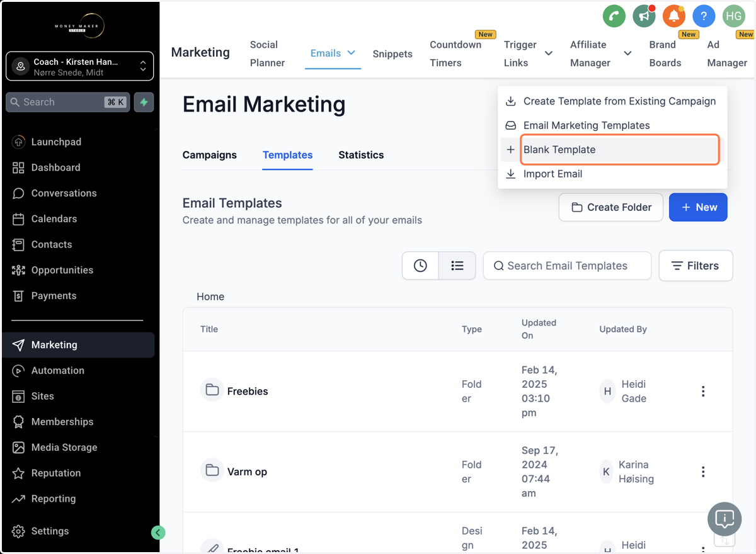Click the blue New button
Screen dimensions: 756x554
(x=698, y=207)
